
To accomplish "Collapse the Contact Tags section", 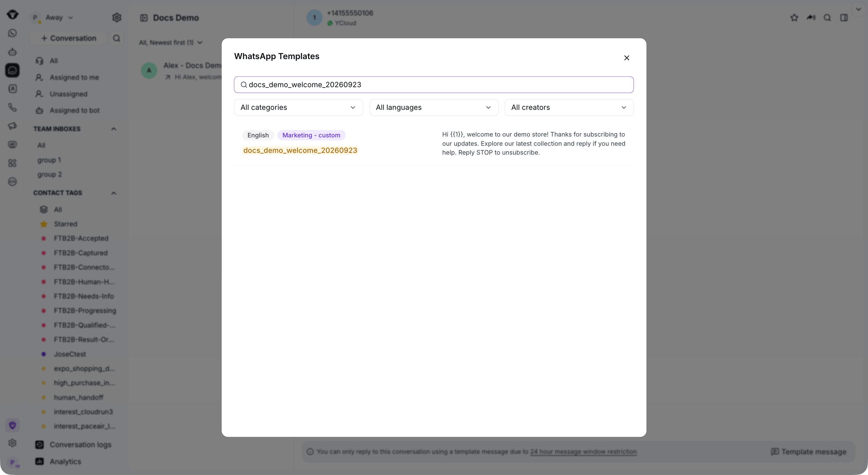I will click(x=114, y=193).
